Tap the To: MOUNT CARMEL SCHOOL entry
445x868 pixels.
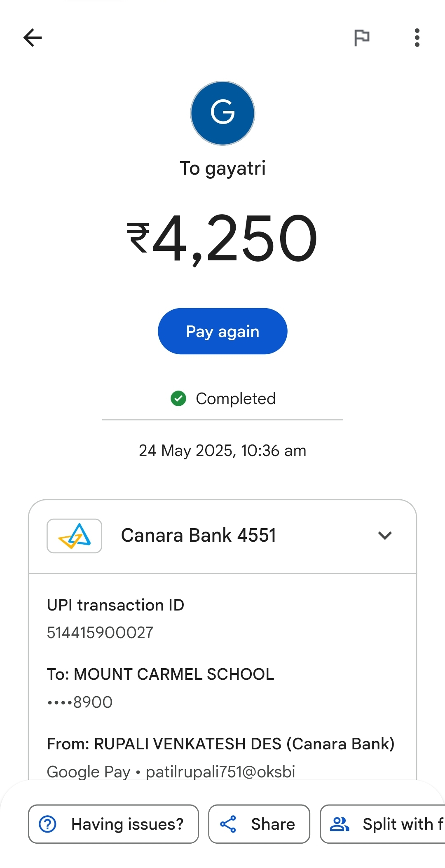pyautogui.click(x=160, y=674)
